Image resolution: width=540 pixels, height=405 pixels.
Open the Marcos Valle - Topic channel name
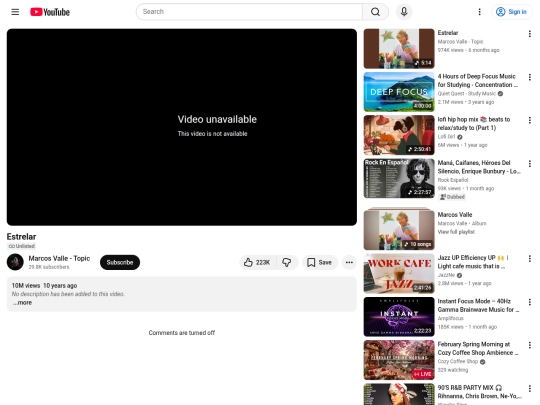point(59,258)
